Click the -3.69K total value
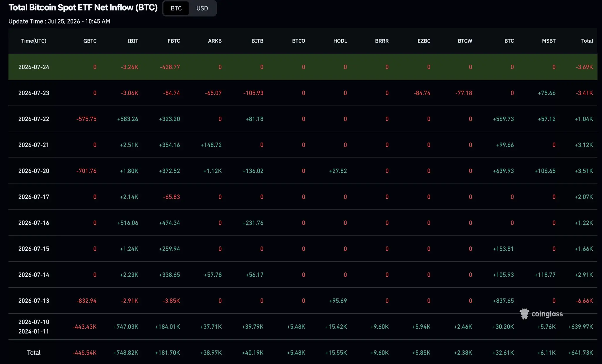Viewport: 602px width, 364px height. 584,67
